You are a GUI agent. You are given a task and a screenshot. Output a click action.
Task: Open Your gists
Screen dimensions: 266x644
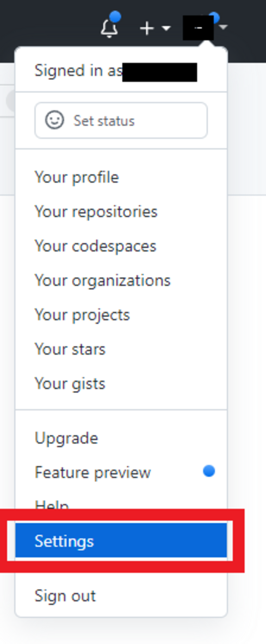[70, 384]
